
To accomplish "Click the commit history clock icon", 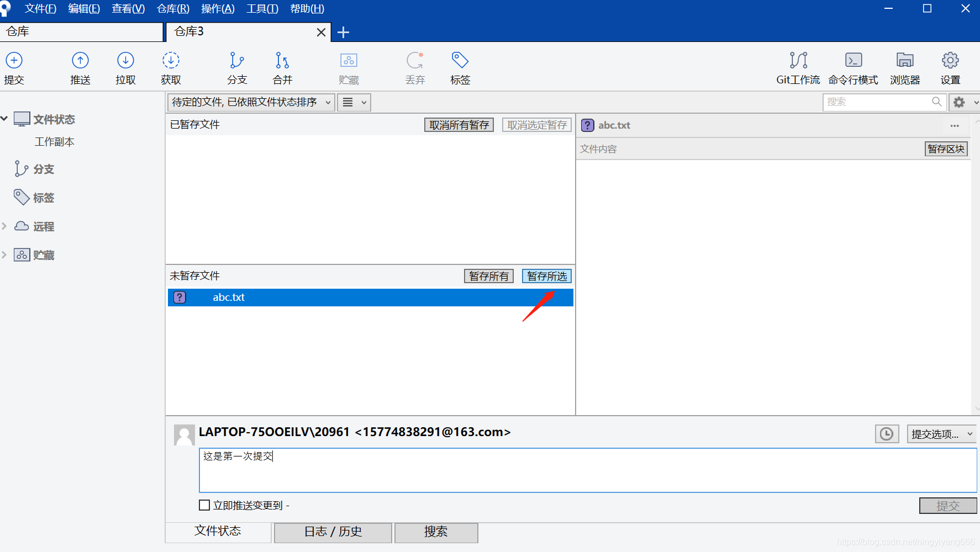I will point(887,434).
